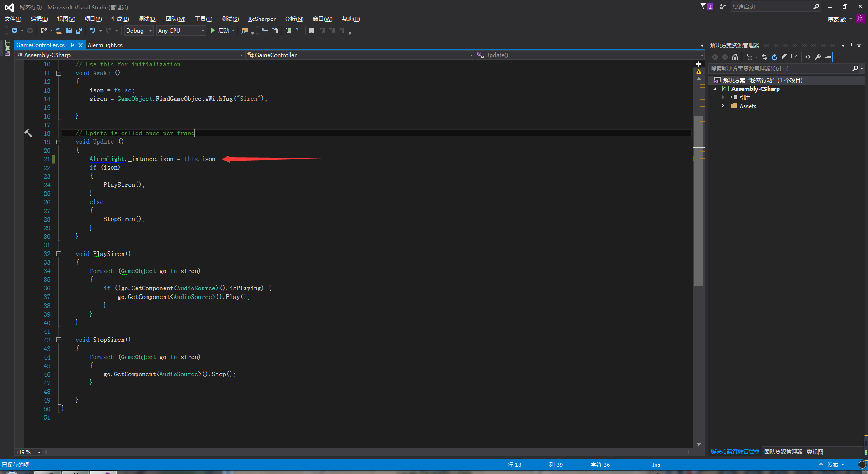Auto-hide the Solution Explorer with pin

point(851,45)
